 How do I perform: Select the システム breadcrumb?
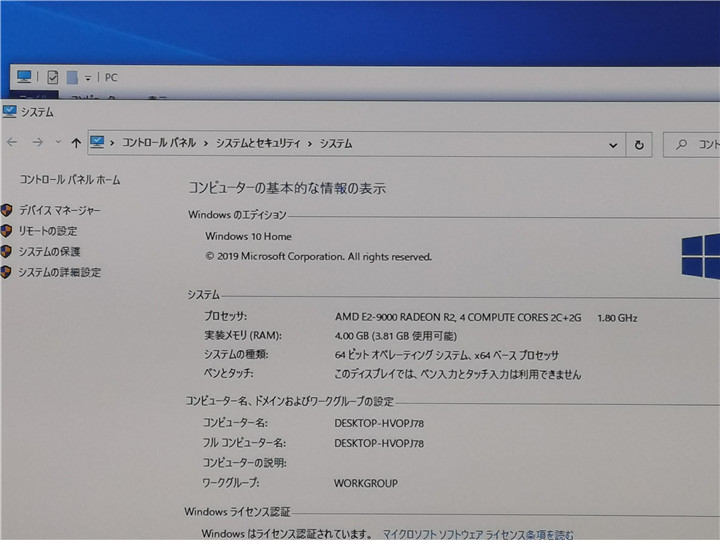click(x=336, y=144)
